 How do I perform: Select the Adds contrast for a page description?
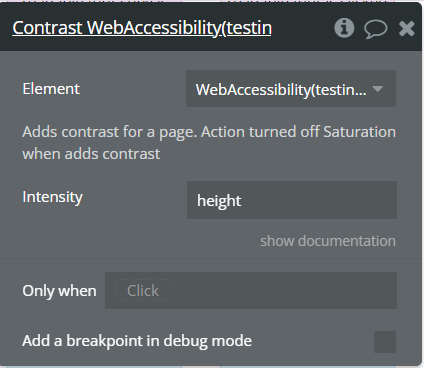209,143
